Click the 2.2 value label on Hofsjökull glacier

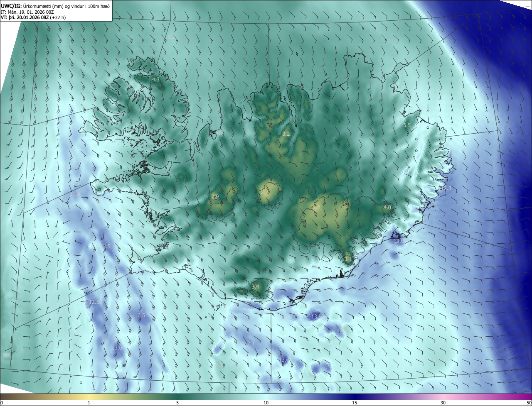264,193
